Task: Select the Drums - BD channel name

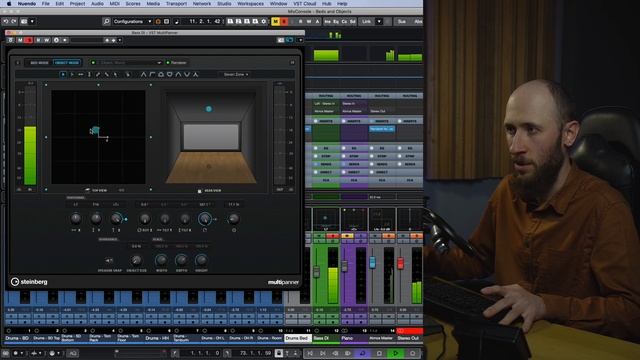Action: 17,338
